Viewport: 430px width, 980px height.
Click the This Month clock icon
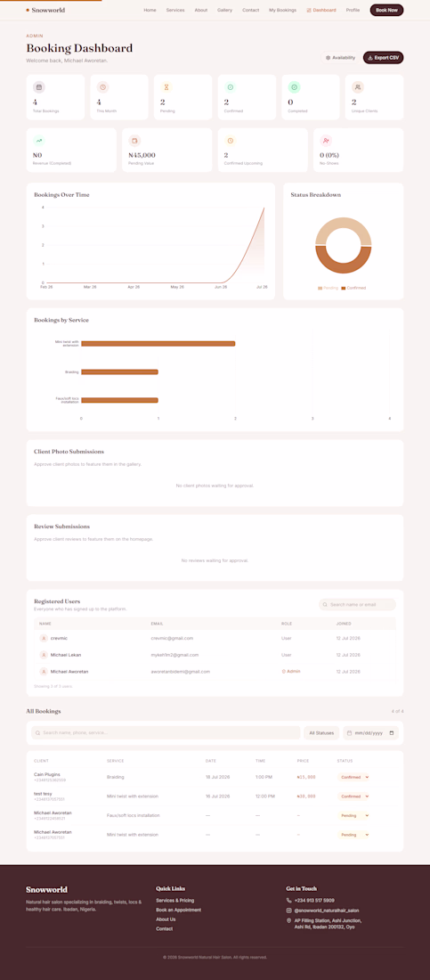[x=102, y=87]
